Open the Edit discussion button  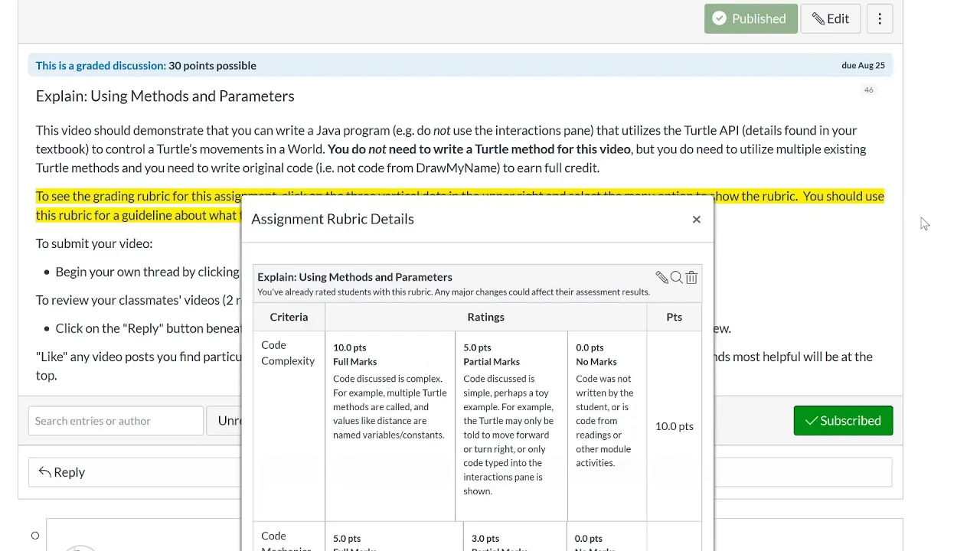(x=830, y=18)
